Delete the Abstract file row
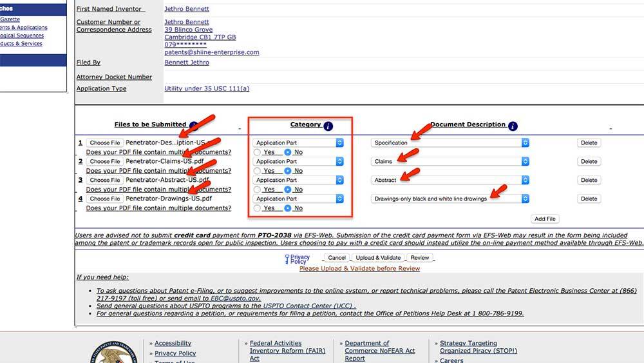This screenshot has height=363, width=644. (x=589, y=181)
